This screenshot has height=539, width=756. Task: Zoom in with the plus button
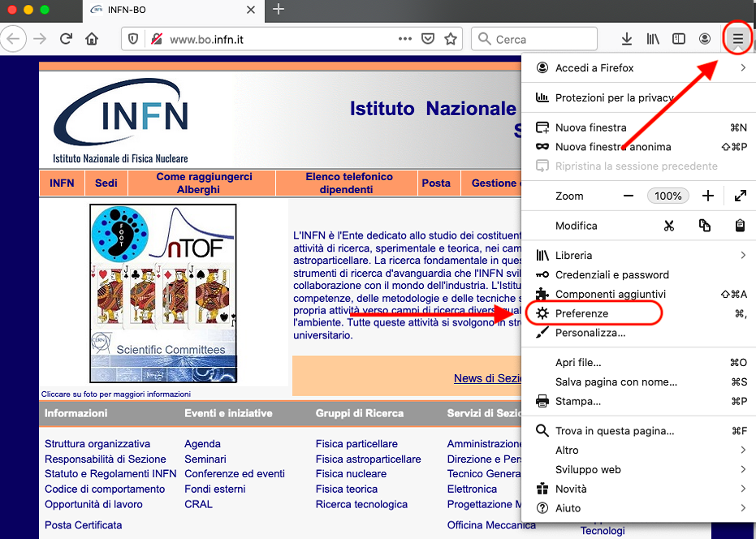tap(708, 196)
